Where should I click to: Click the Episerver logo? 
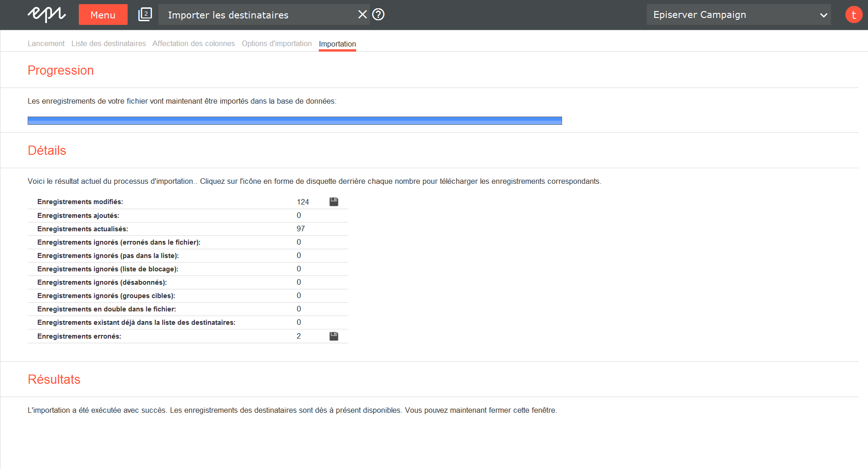coord(47,14)
